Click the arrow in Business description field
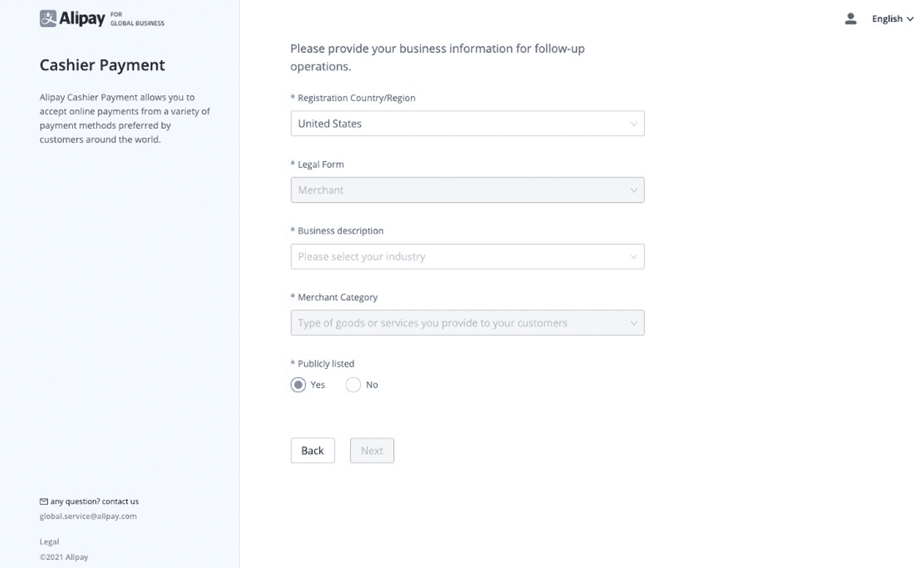 633,257
